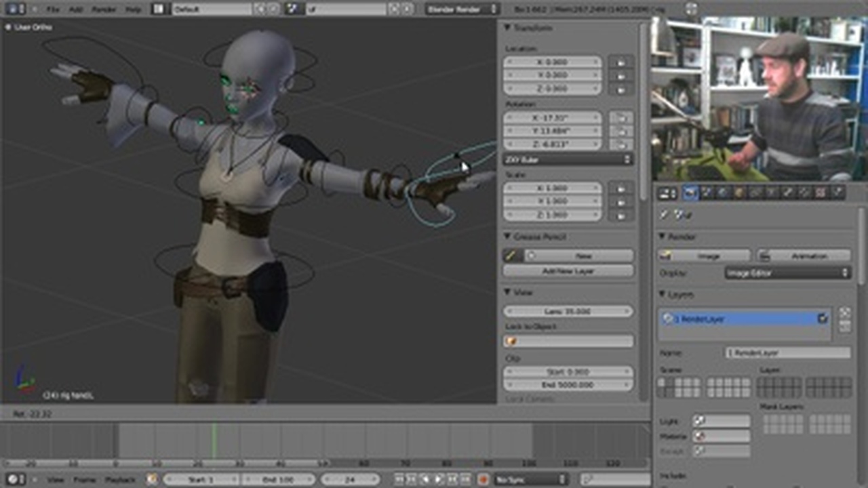Viewport: 868px width, 488px height.
Task: Click the scene browse icon in header
Action: [293, 9]
